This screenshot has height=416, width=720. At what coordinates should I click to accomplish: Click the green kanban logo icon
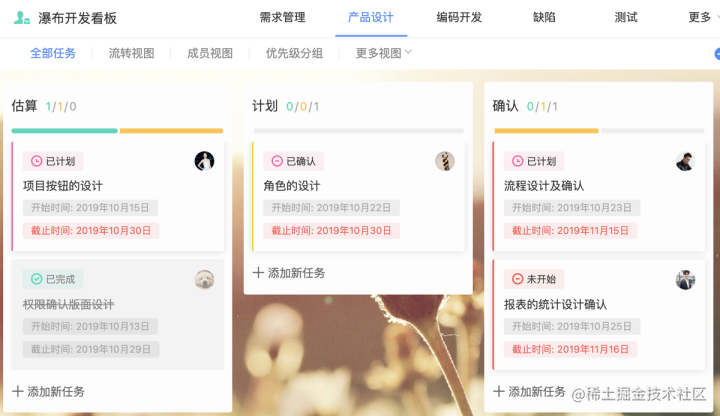(22, 18)
